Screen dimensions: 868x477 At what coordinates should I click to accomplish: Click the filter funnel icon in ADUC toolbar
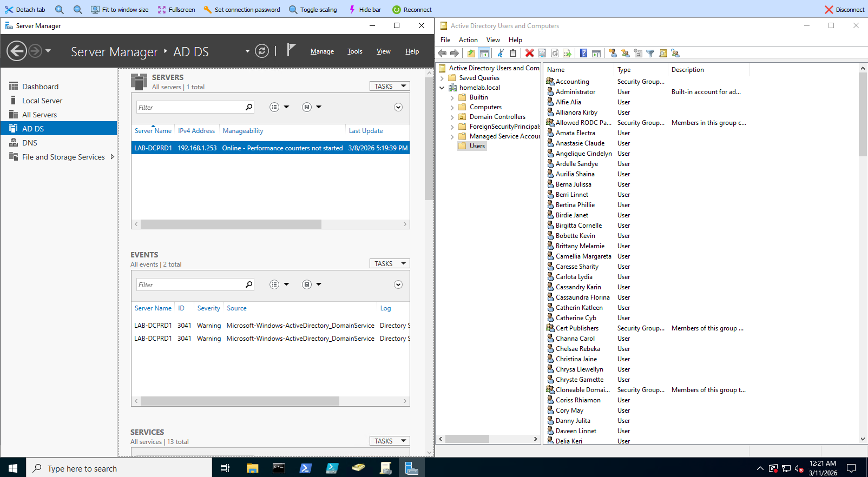[650, 53]
